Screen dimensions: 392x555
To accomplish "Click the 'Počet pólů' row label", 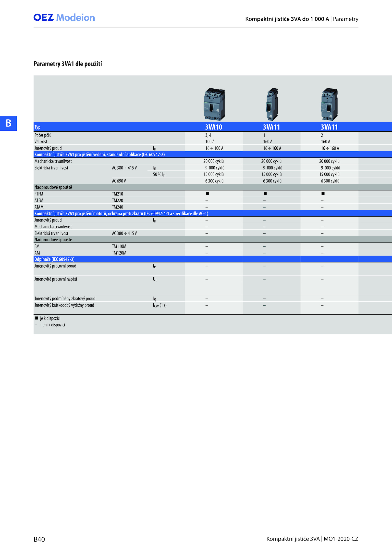I will (x=43, y=135).
